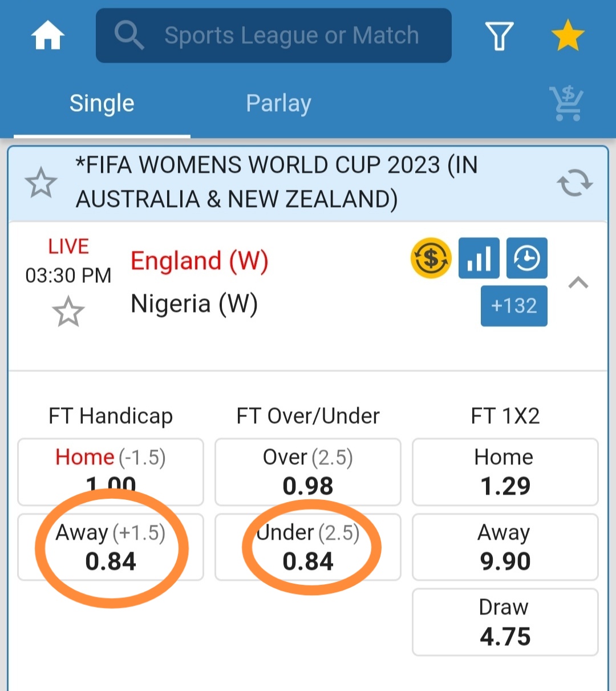Open the live match clock icon
Viewport: 616px width, 691px height.
[x=527, y=258]
